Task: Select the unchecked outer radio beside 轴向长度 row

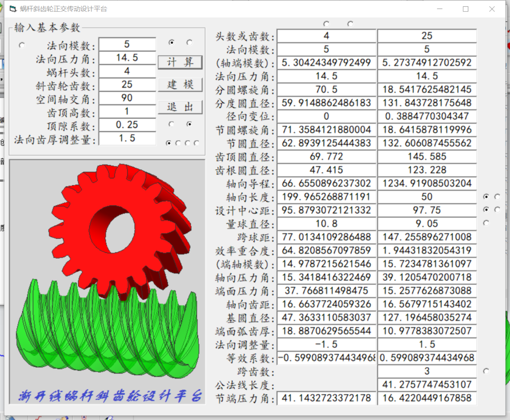Action: point(497,196)
